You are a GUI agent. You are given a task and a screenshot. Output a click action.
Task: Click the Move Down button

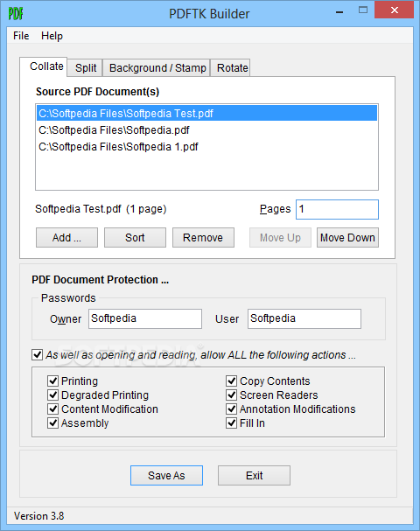pos(347,237)
